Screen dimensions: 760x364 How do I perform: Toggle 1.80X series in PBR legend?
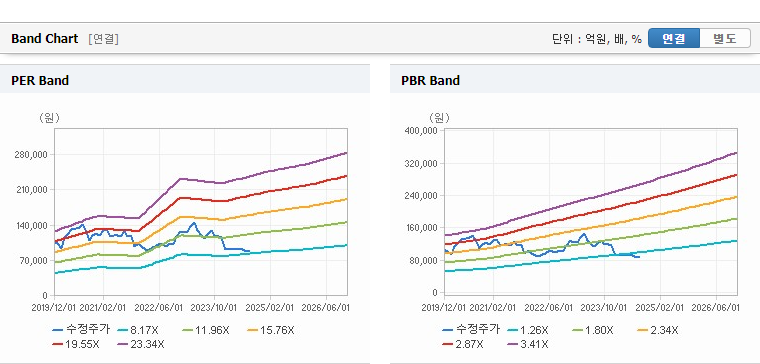click(x=592, y=331)
